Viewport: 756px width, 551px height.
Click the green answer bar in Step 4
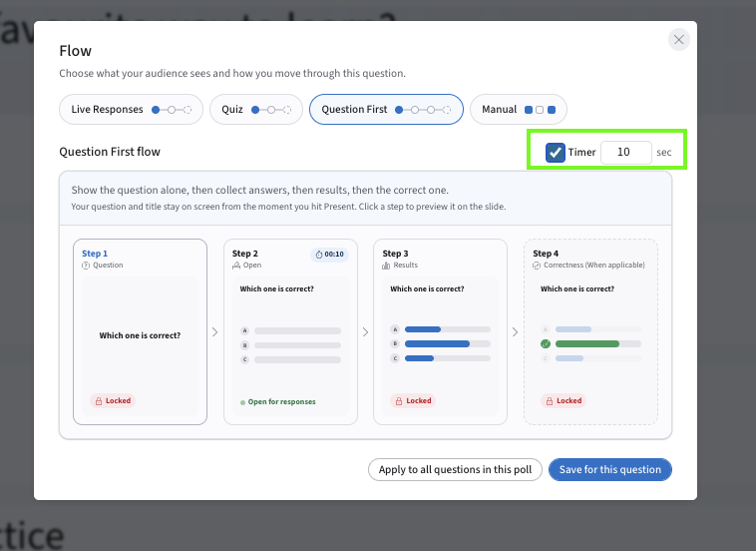click(587, 344)
